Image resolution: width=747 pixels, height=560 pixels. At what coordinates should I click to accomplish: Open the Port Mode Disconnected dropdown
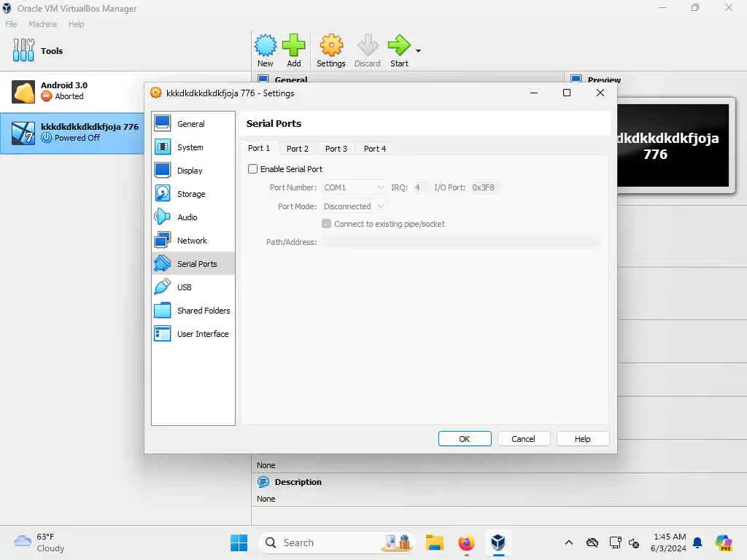[354, 206]
